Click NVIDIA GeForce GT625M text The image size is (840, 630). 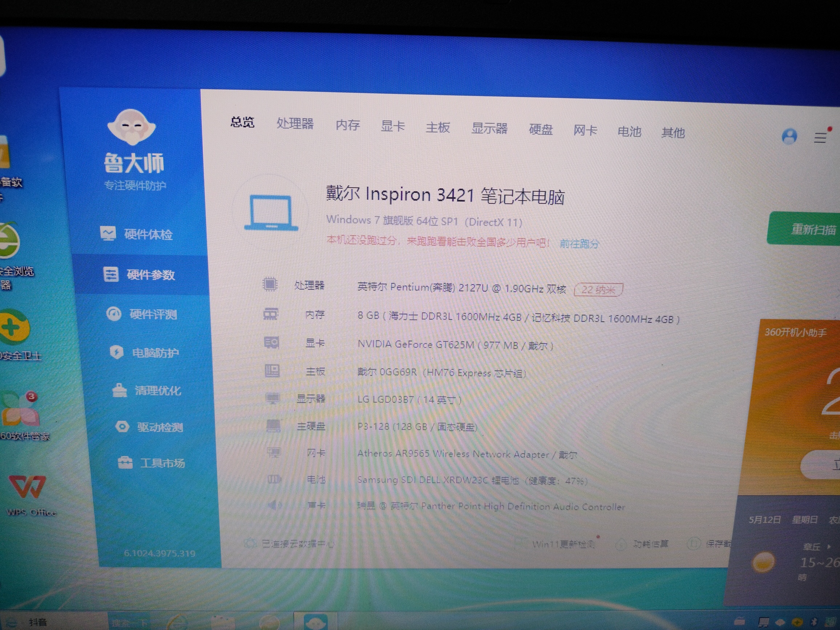click(455, 345)
